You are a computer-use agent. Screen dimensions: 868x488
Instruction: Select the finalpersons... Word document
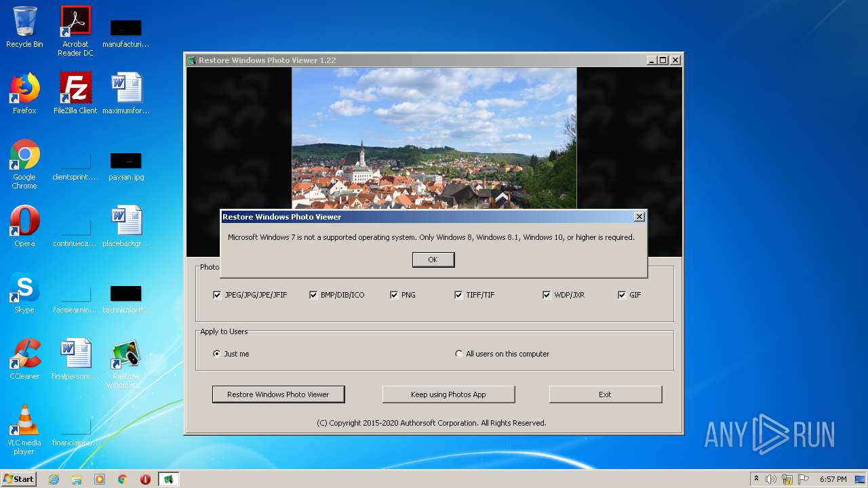[x=75, y=359]
